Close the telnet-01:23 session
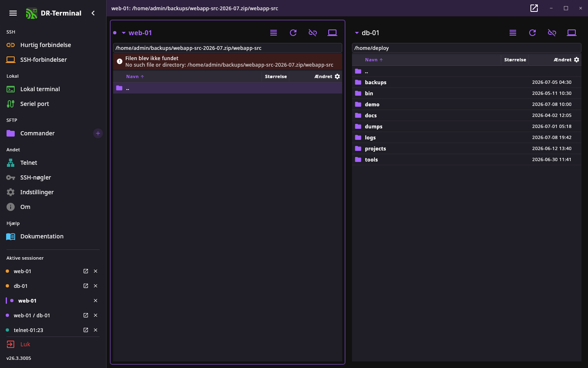Image resolution: width=588 pixels, height=368 pixels. coord(96,330)
